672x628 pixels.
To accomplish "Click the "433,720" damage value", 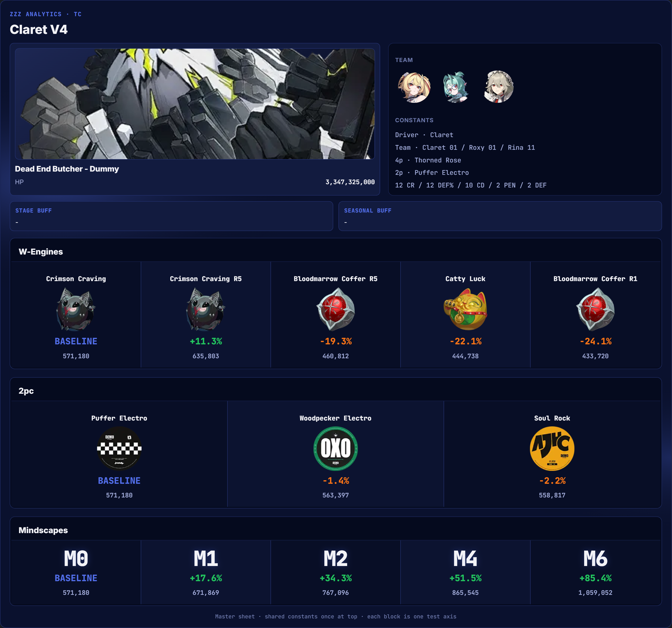I will (595, 356).
